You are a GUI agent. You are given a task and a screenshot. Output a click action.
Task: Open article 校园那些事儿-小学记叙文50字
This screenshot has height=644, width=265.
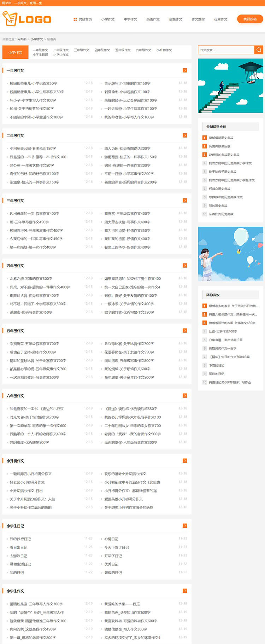[x=34, y=83]
